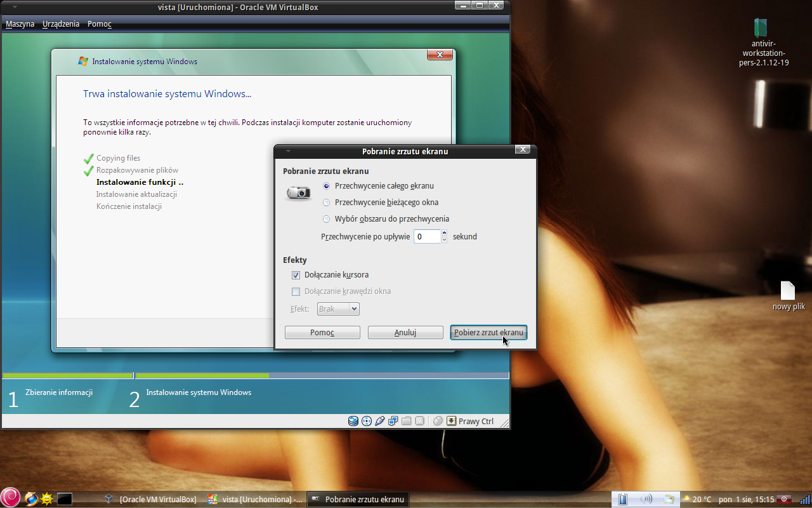Click the network signal bars icon in panel
This screenshot has width=812, height=508.
tap(804, 499)
